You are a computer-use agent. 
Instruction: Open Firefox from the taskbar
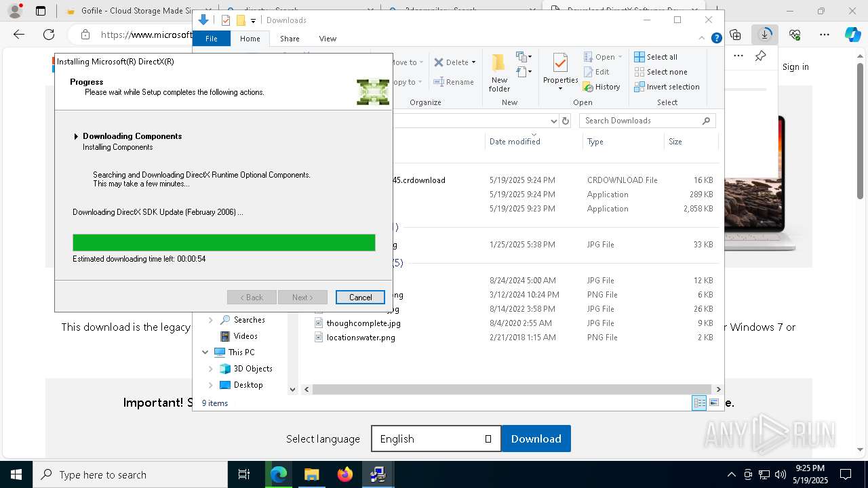[x=345, y=474]
